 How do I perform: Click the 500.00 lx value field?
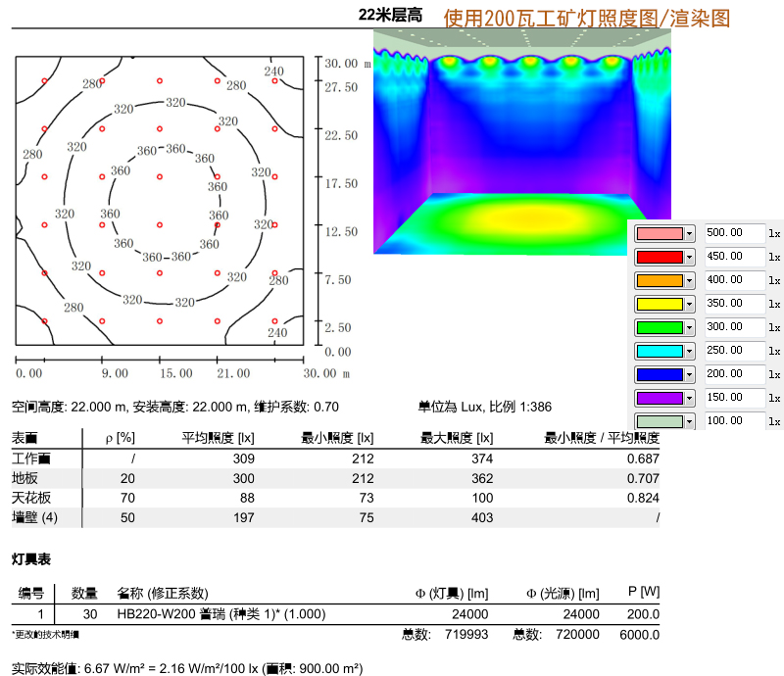pos(734,232)
